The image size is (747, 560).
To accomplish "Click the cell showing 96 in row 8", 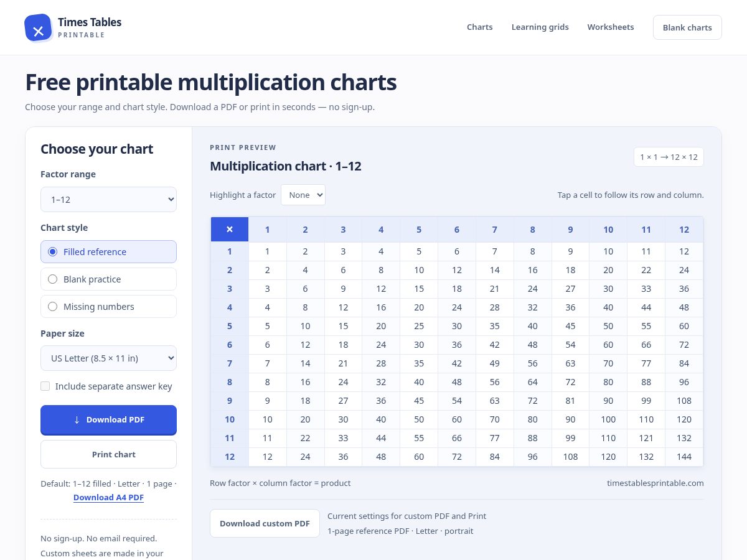I will 684,382.
